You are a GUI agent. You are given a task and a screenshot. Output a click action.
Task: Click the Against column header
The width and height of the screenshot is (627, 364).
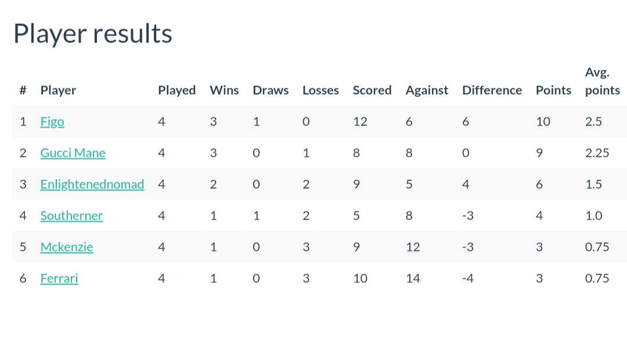(427, 91)
